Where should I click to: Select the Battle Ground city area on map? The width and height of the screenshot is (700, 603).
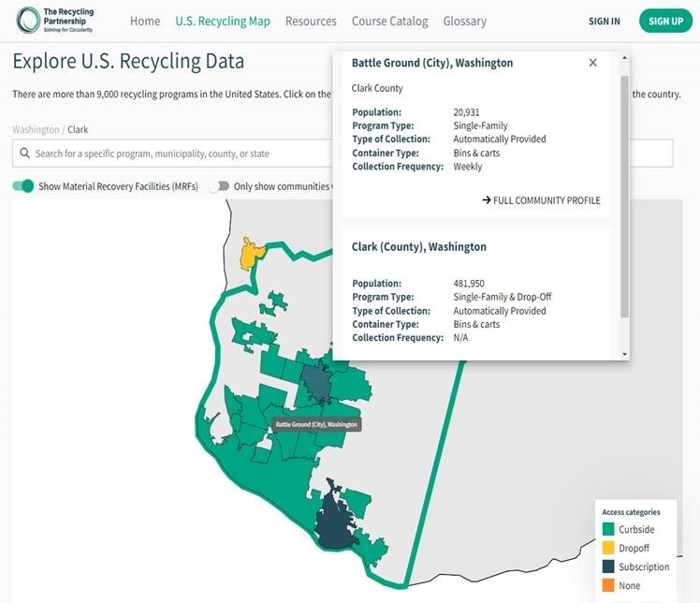pos(316,384)
